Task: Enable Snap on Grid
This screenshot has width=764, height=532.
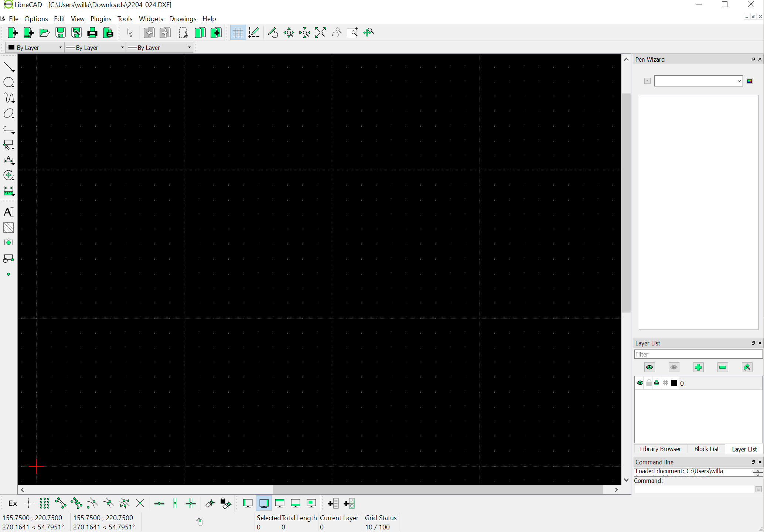Action: pyautogui.click(x=44, y=503)
